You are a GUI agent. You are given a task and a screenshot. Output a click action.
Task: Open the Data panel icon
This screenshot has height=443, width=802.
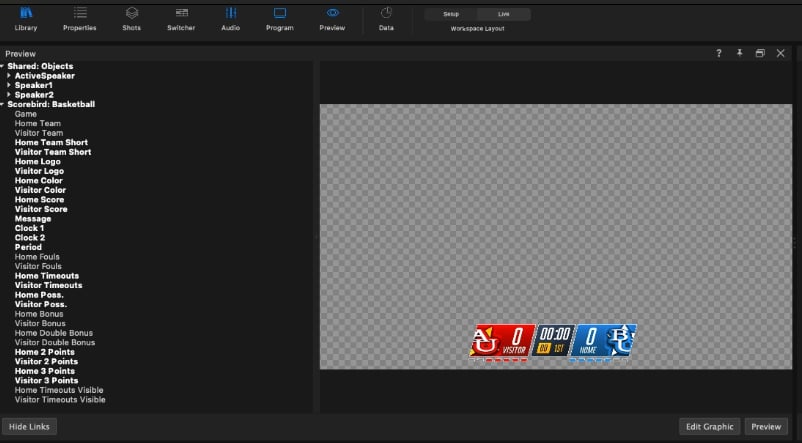pos(386,13)
